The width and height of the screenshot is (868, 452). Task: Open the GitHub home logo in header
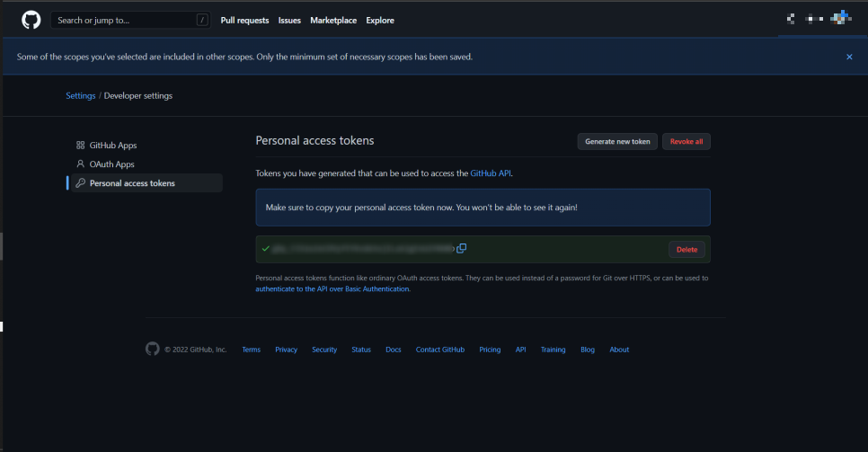(x=31, y=20)
